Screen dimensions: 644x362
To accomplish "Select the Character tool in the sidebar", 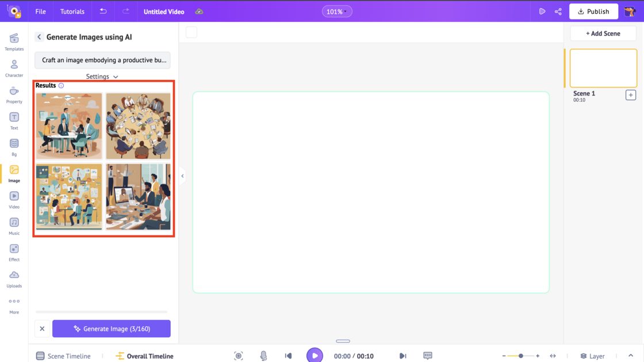I will (x=14, y=68).
